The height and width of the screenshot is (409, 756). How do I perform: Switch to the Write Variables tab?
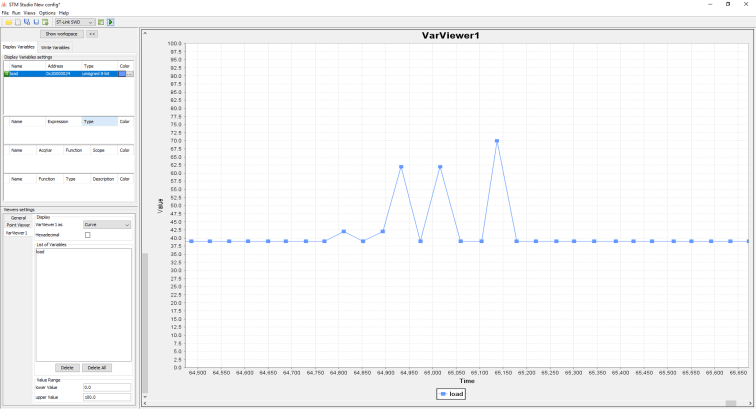pos(55,47)
